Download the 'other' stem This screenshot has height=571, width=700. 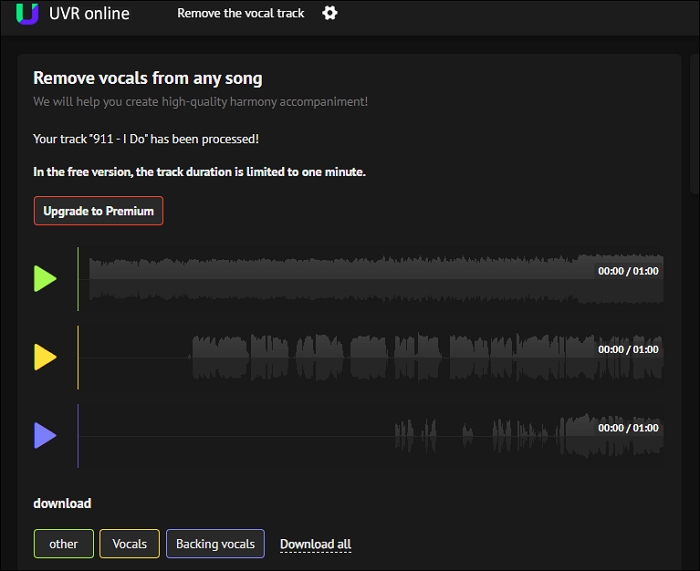click(63, 544)
